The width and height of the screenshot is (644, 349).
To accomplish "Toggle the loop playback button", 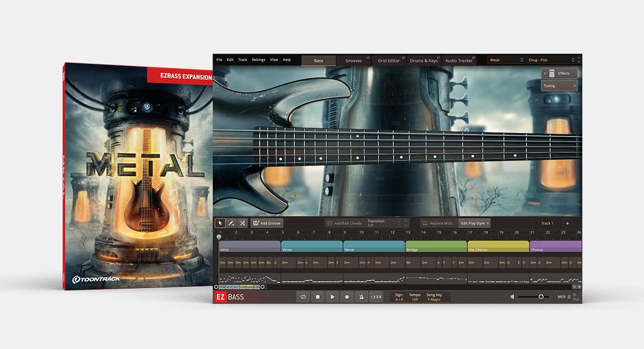I will pyautogui.click(x=303, y=296).
